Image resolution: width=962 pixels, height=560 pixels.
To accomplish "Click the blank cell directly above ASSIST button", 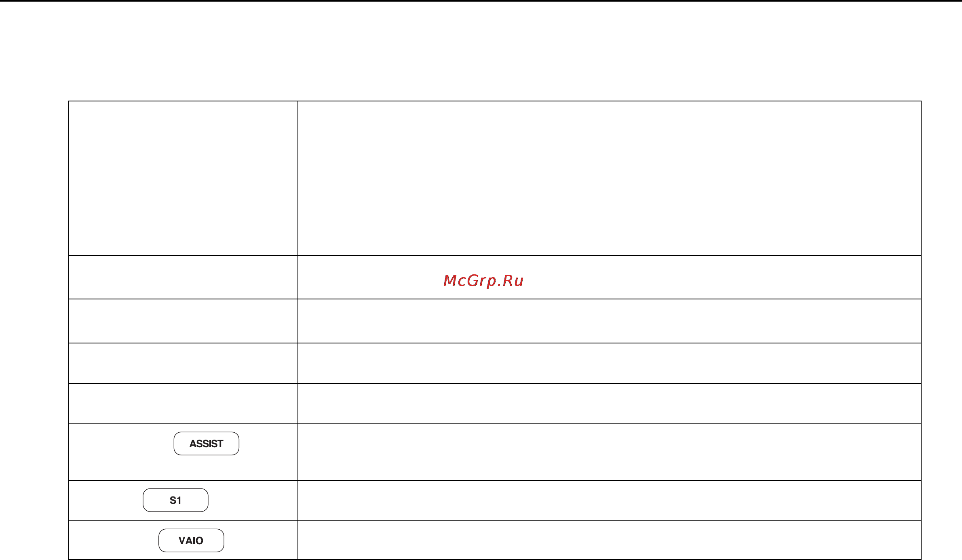I will click(183, 404).
